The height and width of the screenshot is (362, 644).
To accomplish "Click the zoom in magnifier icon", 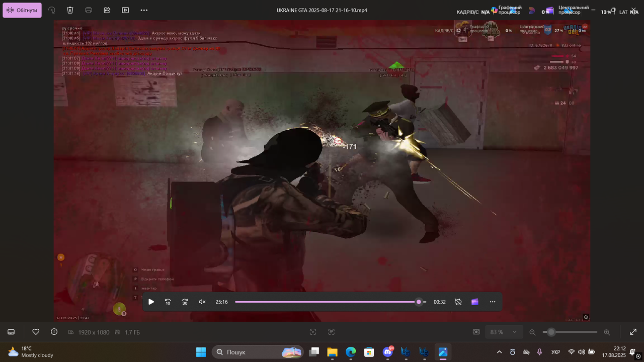I will pyautogui.click(x=607, y=332).
